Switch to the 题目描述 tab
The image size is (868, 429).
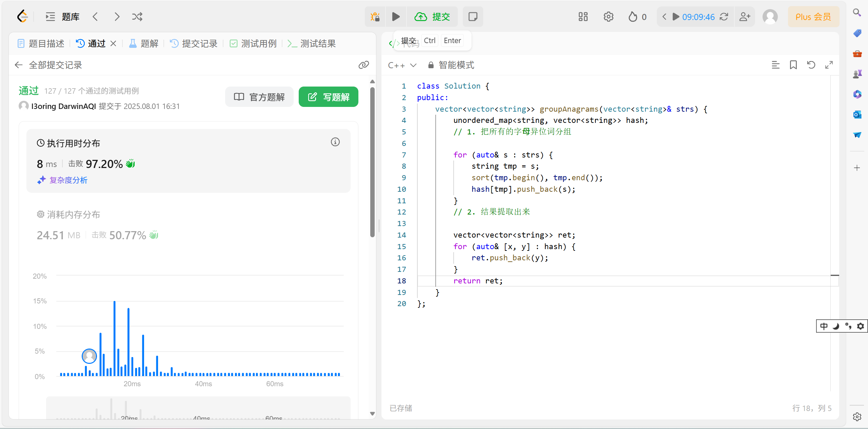(x=41, y=43)
